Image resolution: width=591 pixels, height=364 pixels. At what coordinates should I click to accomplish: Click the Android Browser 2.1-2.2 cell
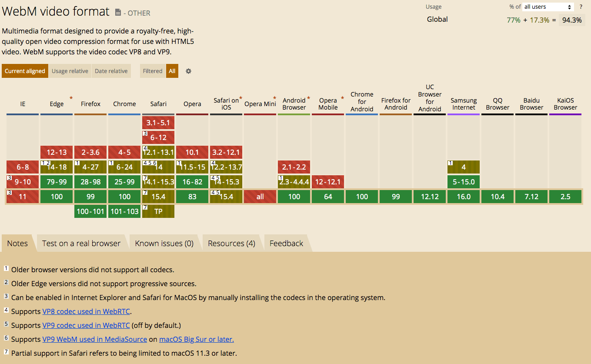pos(294,167)
